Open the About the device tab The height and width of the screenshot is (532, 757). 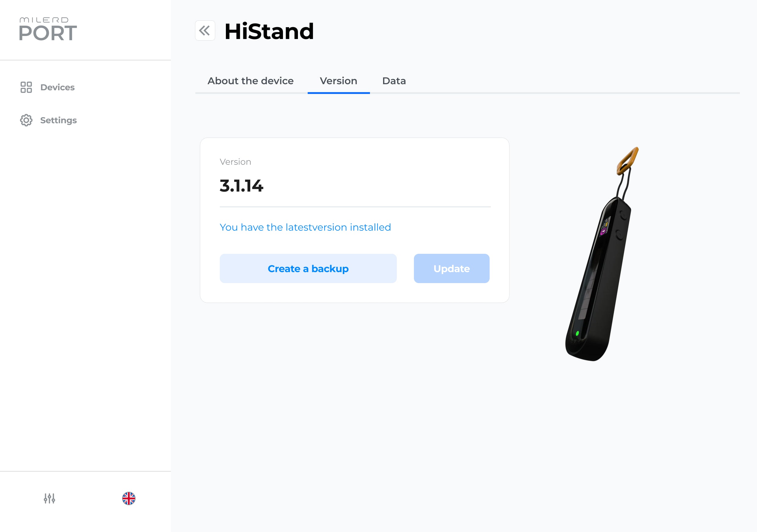pyautogui.click(x=250, y=81)
